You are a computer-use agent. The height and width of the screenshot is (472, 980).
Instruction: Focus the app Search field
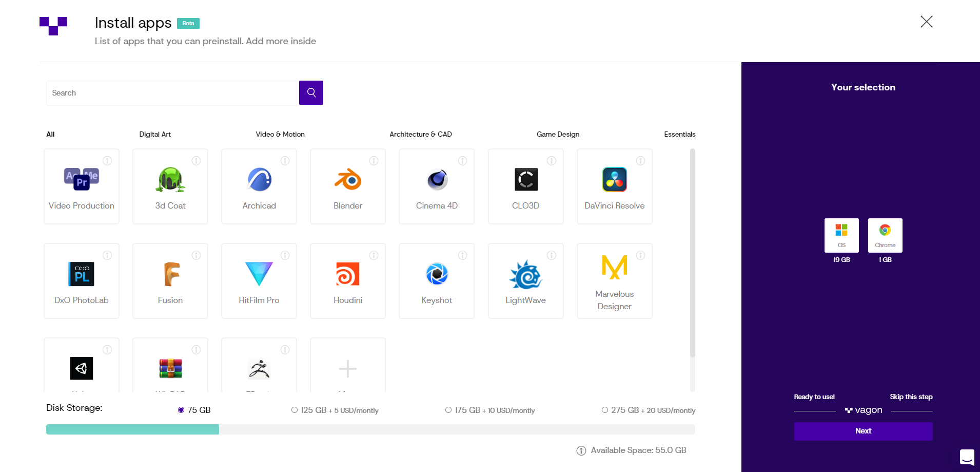pos(173,93)
